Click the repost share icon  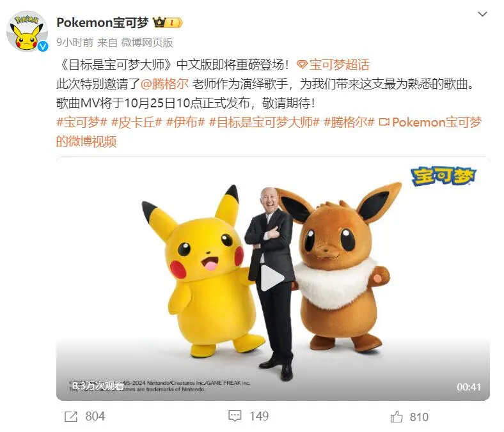pos(71,417)
